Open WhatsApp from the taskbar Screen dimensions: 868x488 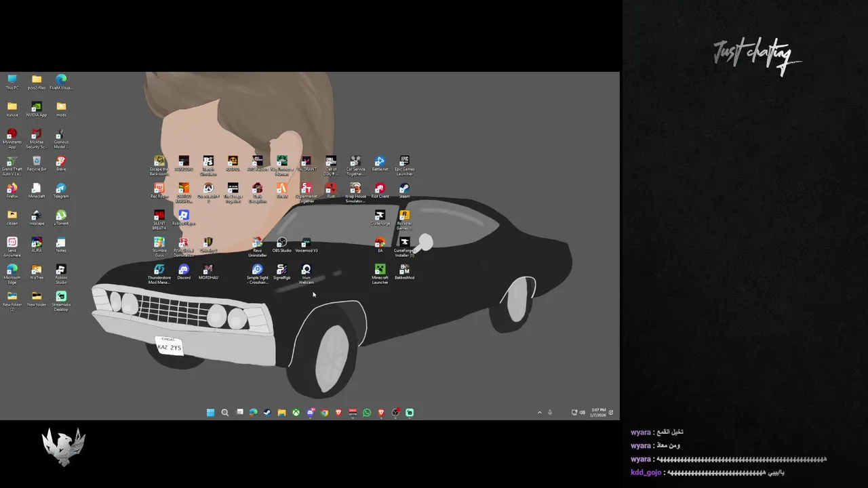pos(367,412)
